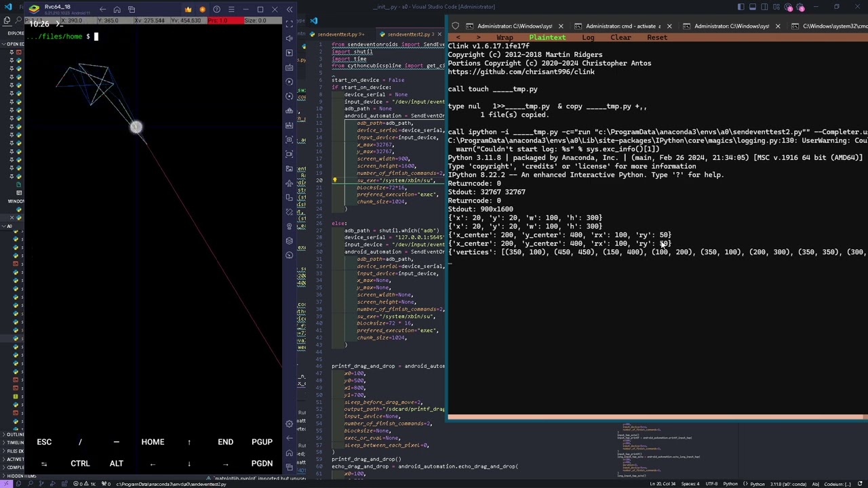Image resolution: width=868 pixels, height=488 pixels.
Task: Click the lightbulb code action on line 20
Action: (334, 181)
